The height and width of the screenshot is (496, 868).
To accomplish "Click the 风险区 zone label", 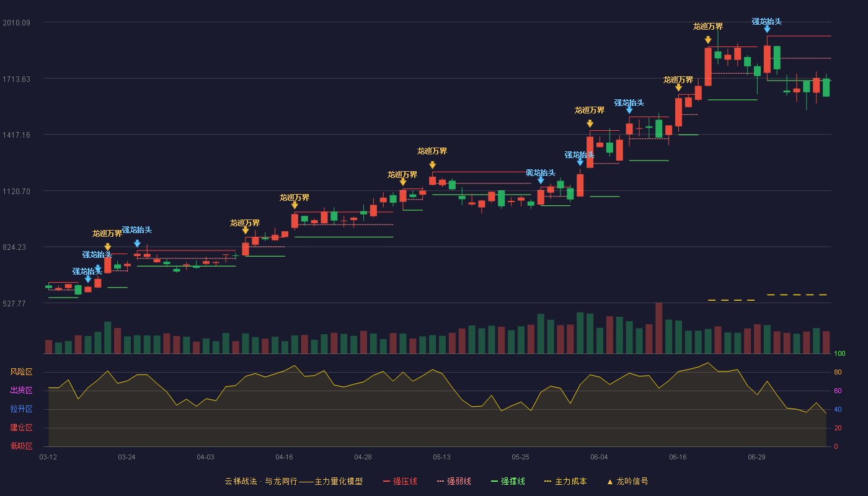I will point(21,372).
